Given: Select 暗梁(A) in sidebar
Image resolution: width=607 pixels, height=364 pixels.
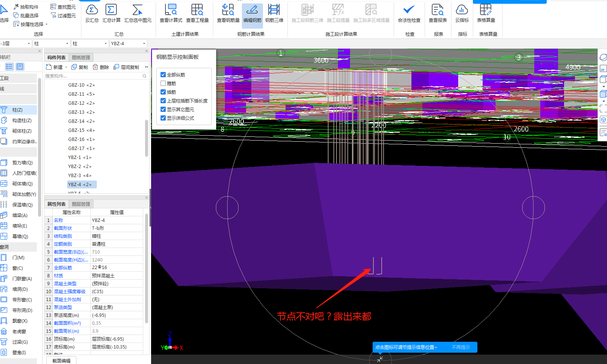Looking at the screenshot, I should click(x=18, y=216).
